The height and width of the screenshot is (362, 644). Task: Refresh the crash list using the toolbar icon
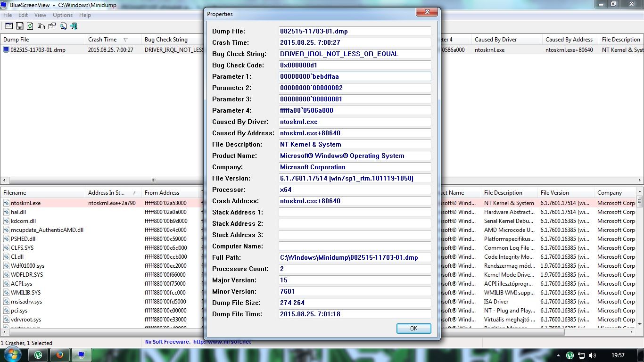pyautogui.click(x=30, y=26)
